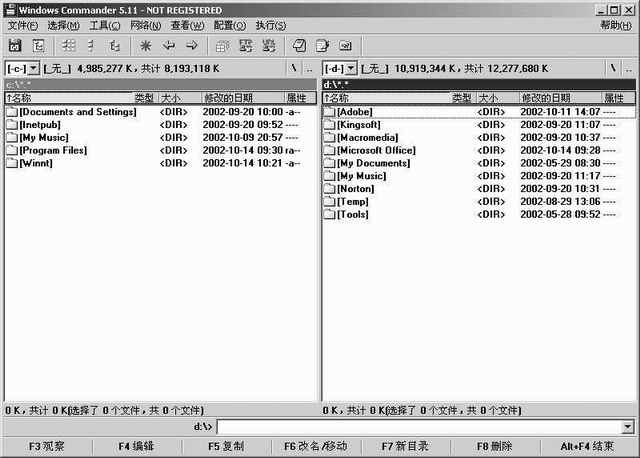Open the 配置(O) menu
Image resolution: width=640 pixels, height=458 pixels.
coord(230,26)
